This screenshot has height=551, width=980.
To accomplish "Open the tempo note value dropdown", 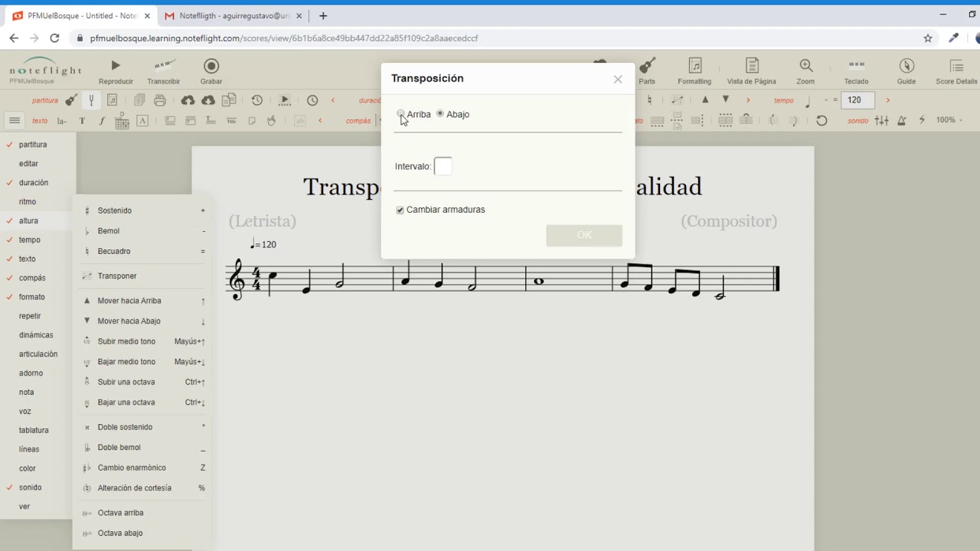I will 816,100.
